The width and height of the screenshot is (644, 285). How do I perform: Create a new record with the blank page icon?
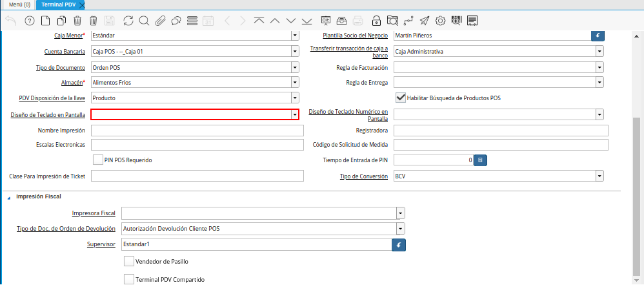coord(46,21)
